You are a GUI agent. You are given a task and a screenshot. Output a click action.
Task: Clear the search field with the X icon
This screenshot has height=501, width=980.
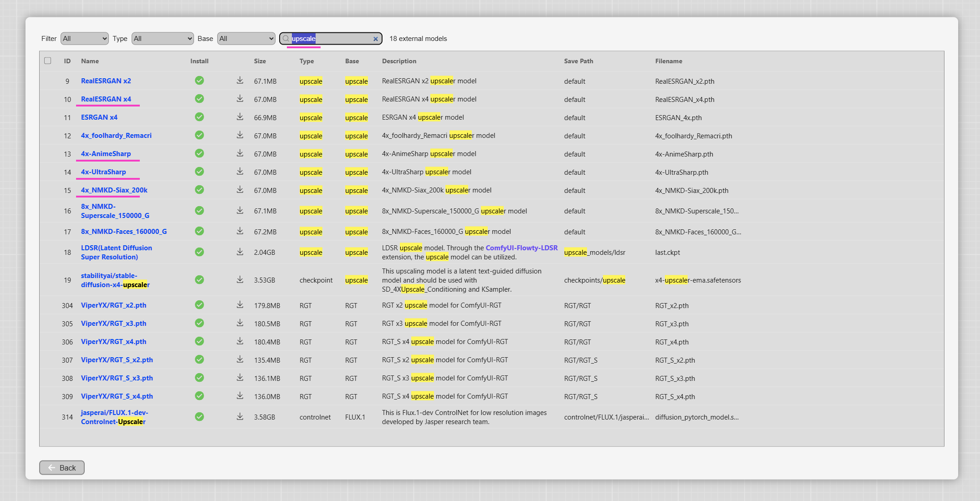[x=376, y=39]
